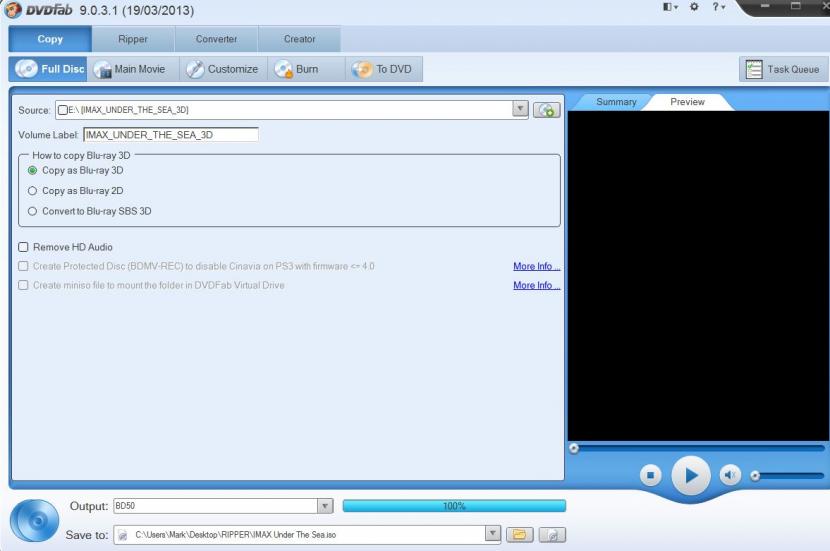
Task: Toggle Create Protected Disc checkbox
Action: (23, 266)
